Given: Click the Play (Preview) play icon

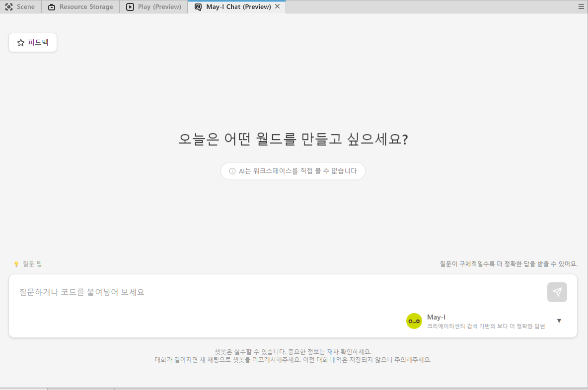Looking at the screenshot, I should click(130, 7).
